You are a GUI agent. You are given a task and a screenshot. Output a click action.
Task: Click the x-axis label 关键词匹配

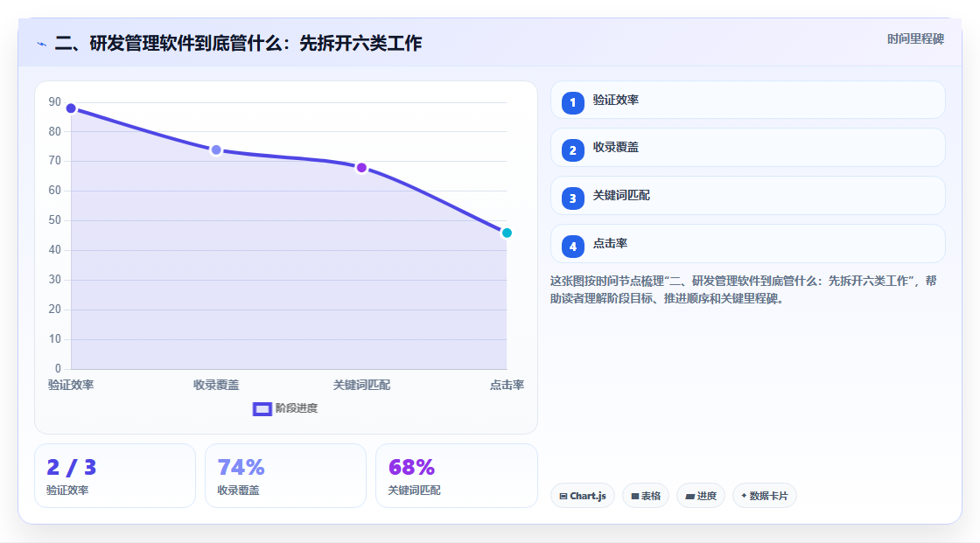[361, 385]
